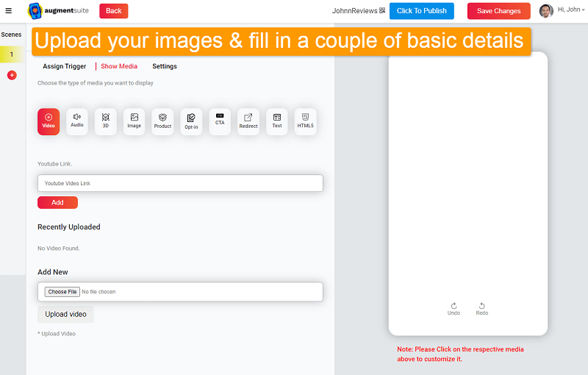Viewport: 588px width, 375px height.
Task: Choose the Opt-in media option
Action: click(x=191, y=121)
